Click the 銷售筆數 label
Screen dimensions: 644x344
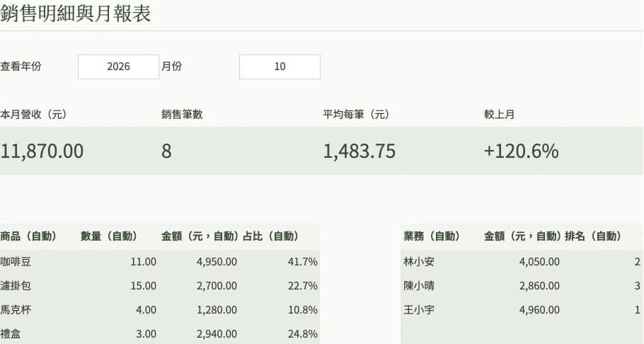182,114
